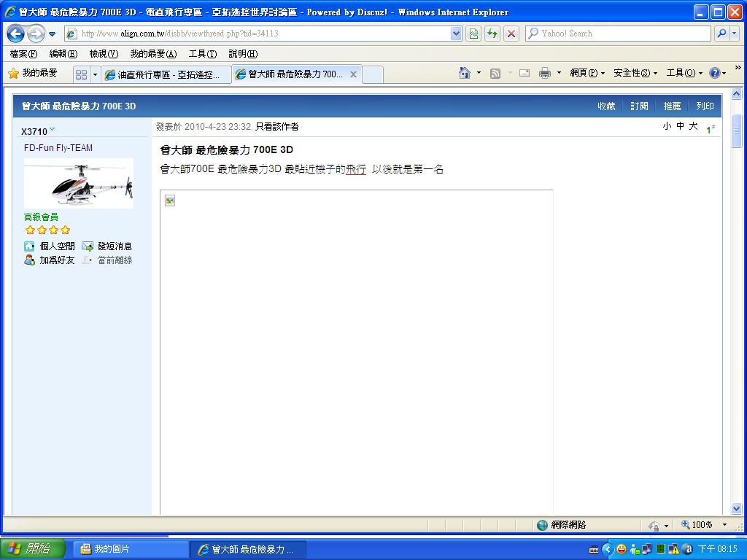747x560 pixels.
Task: Click the 推薦 link
Action: (x=672, y=106)
